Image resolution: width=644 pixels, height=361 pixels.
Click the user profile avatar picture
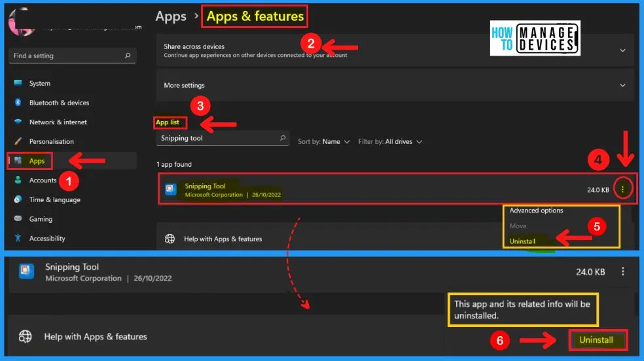coord(22,22)
